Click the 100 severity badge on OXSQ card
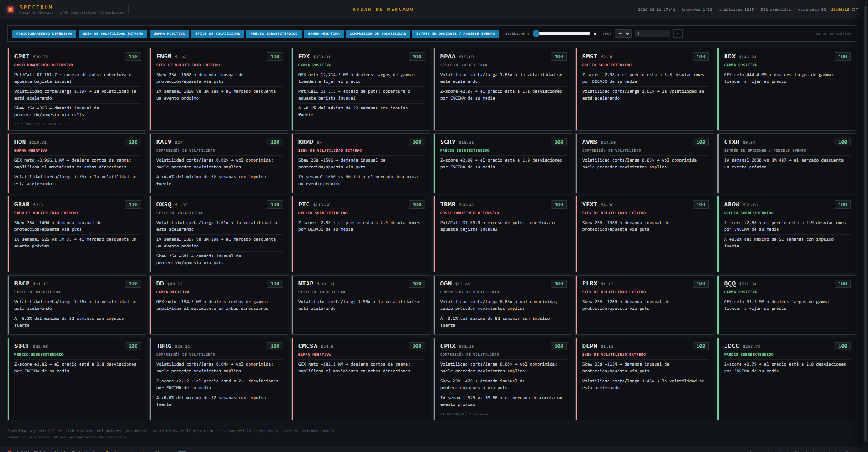The height and width of the screenshot is (452, 868). [x=275, y=205]
